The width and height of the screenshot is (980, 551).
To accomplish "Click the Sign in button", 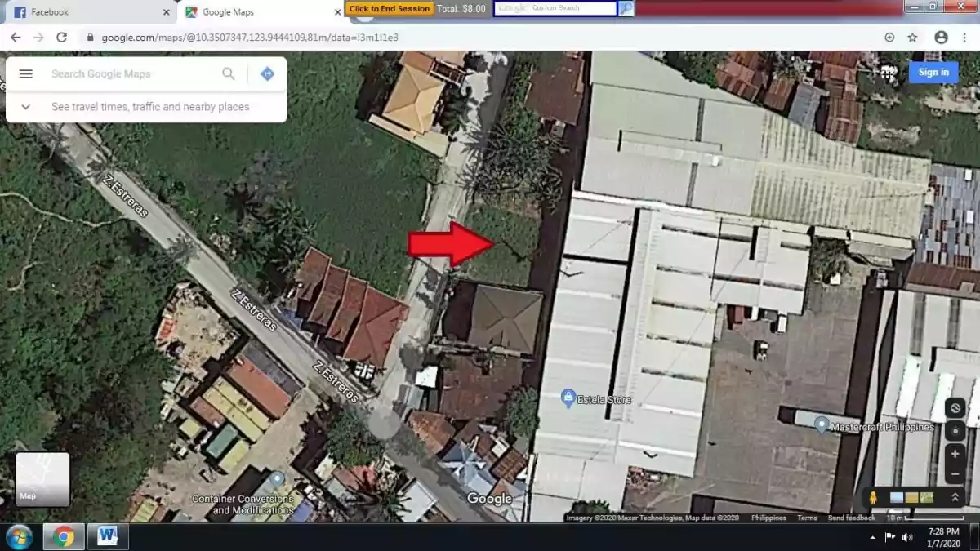I will 933,72.
